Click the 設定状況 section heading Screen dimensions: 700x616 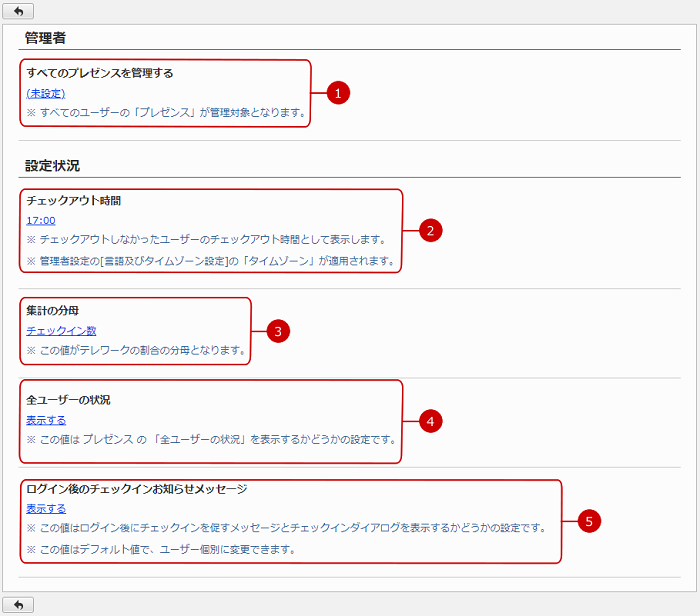52,166
